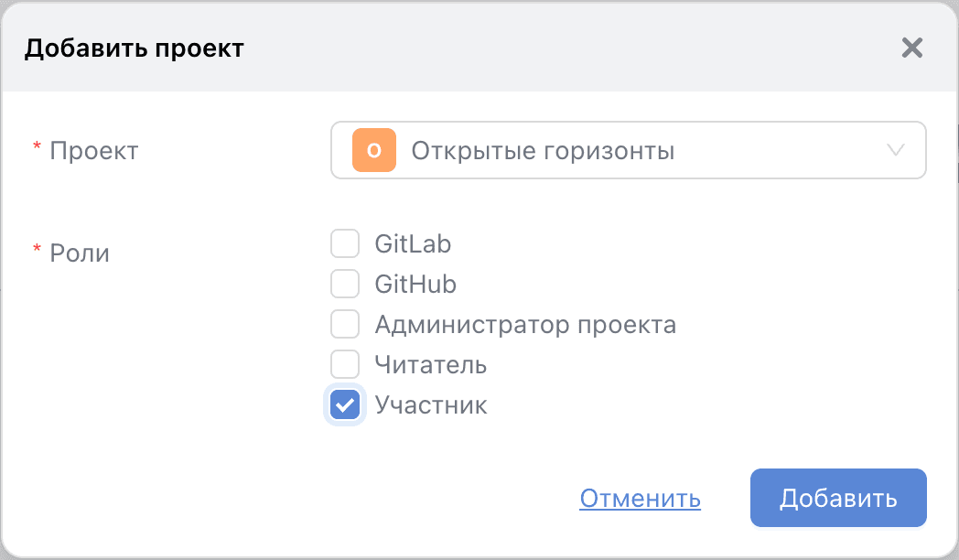Click the GitHub role label text

415,285
